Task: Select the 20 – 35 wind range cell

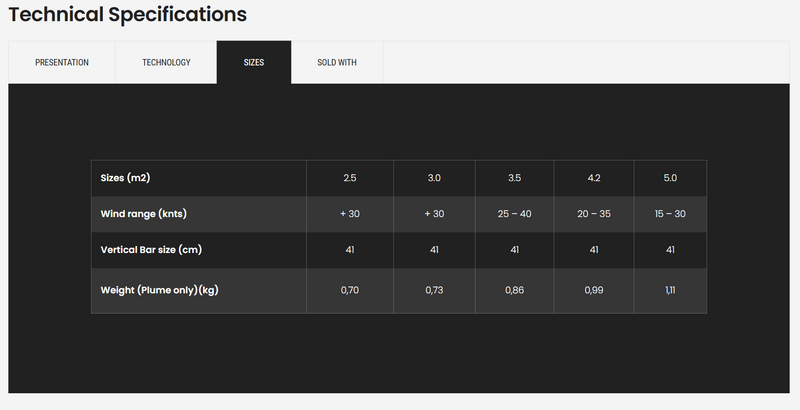Action: (594, 214)
